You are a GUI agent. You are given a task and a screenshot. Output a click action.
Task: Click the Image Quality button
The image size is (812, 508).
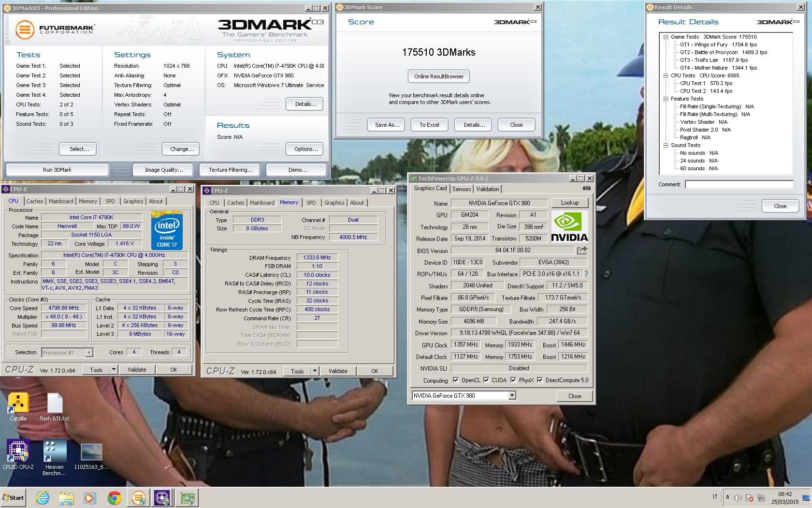click(x=164, y=170)
